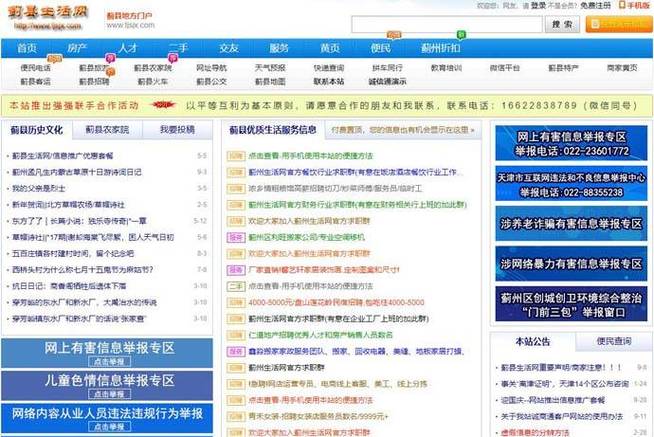Open article 抗日日记 in history list
Screen dimensions: 654x437
pos(69,286)
